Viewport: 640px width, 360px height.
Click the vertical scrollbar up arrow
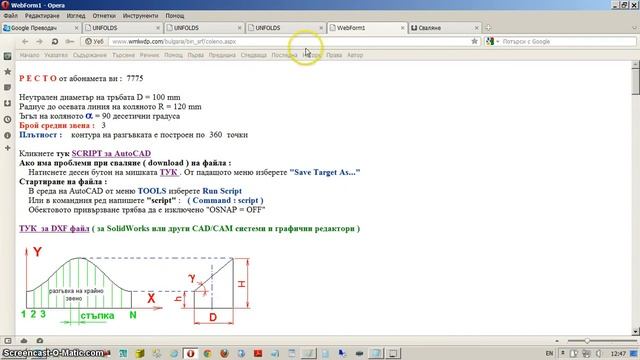coord(636,65)
